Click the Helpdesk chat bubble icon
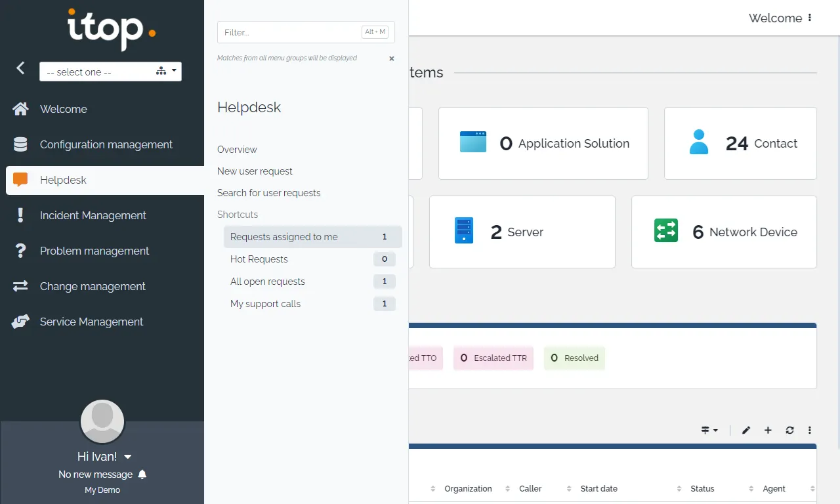The height and width of the screenshot is (504, 840). click(20, 180)
